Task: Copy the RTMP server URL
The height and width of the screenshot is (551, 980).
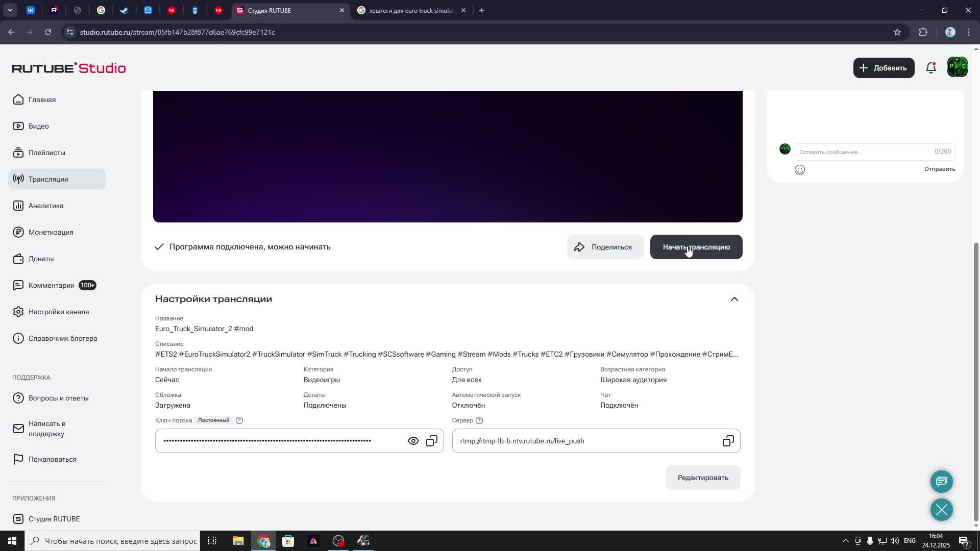Action: tap(728, 441)
